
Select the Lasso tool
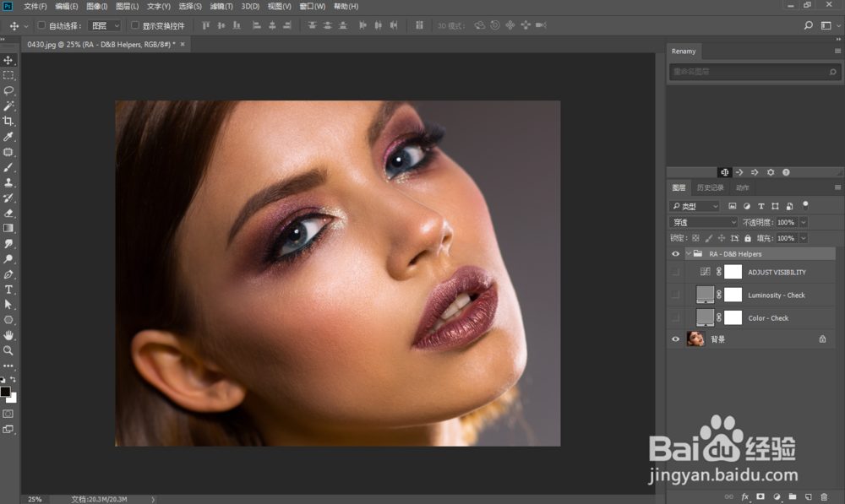point(8,90)
